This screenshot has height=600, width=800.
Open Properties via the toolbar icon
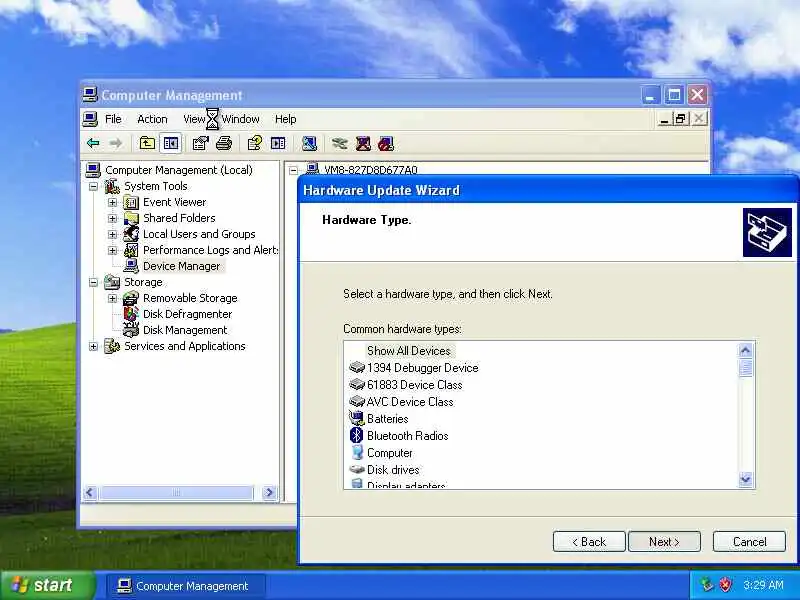point(201,143)
